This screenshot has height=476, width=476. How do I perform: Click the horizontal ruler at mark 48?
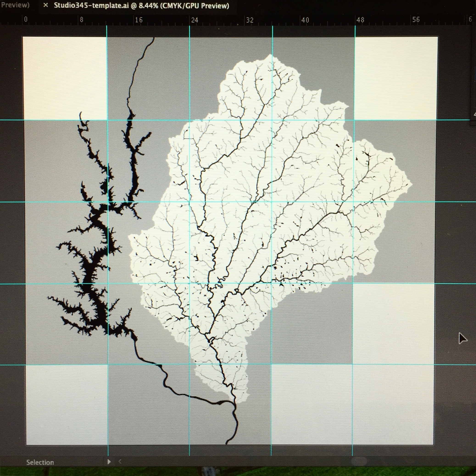(x=360, y=20)
